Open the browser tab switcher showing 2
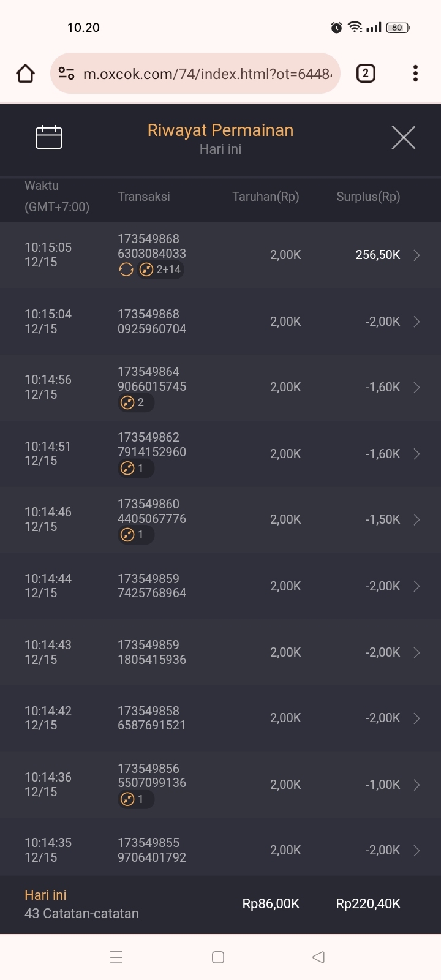The height and width of the screenshot is (980, 441). click(366, 73)
